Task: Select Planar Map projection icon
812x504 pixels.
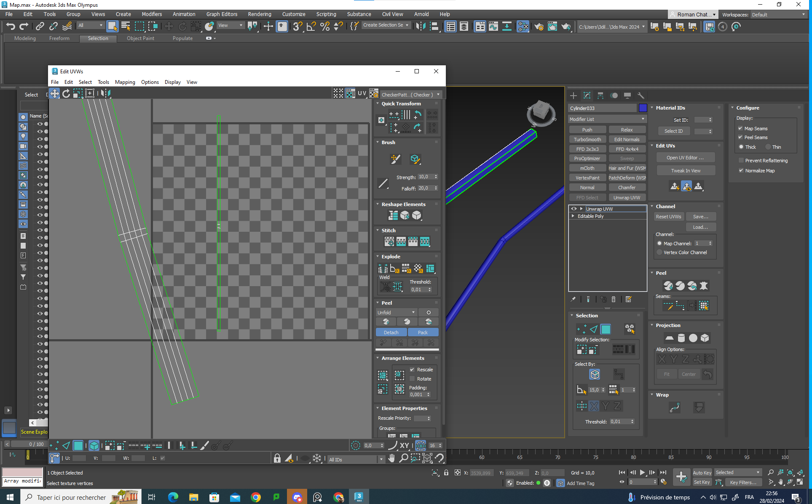Action: 669,338
